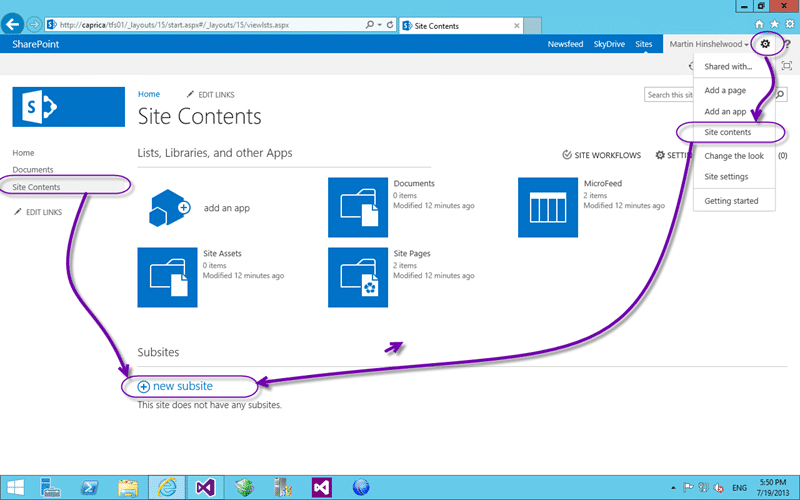
Task: Open the MicroFeed list tile
Action: [x=548, y=208]
